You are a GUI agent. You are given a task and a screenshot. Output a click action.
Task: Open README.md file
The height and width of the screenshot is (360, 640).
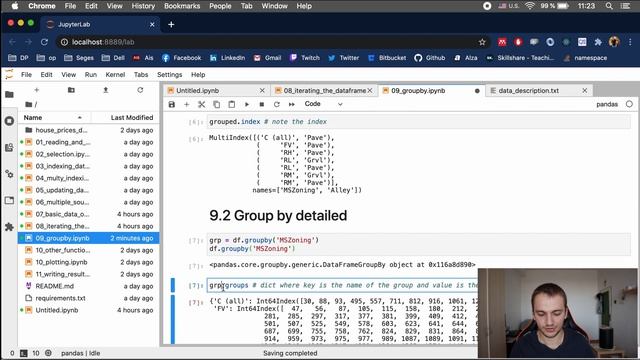point(89,286)
